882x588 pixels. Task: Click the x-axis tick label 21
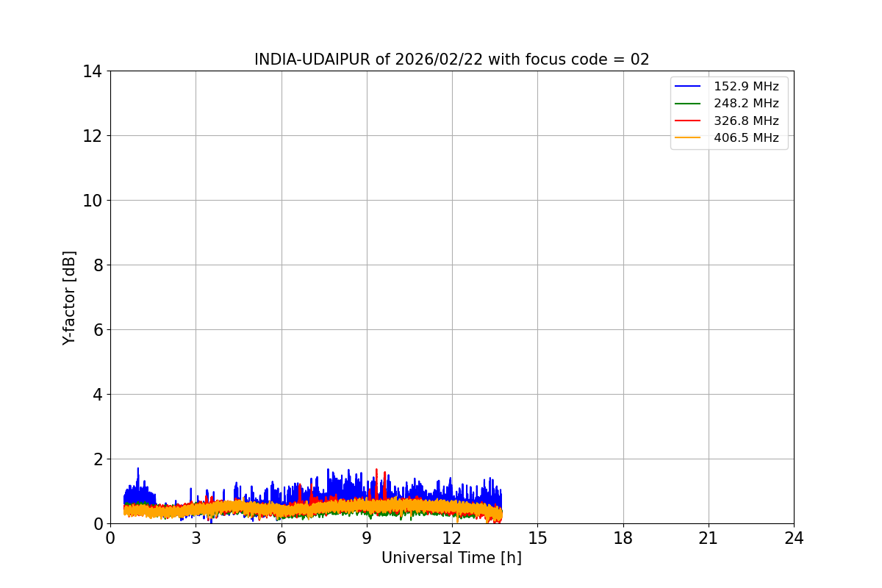(709, 538)
